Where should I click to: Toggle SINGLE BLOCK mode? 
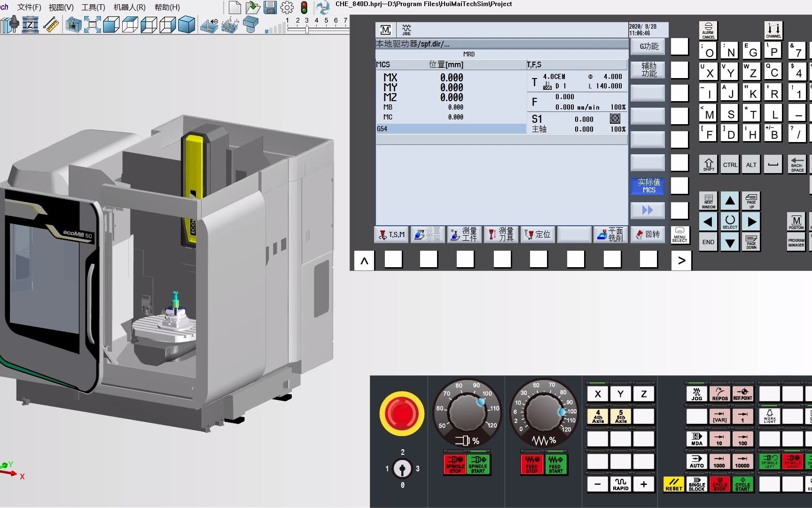696,484
